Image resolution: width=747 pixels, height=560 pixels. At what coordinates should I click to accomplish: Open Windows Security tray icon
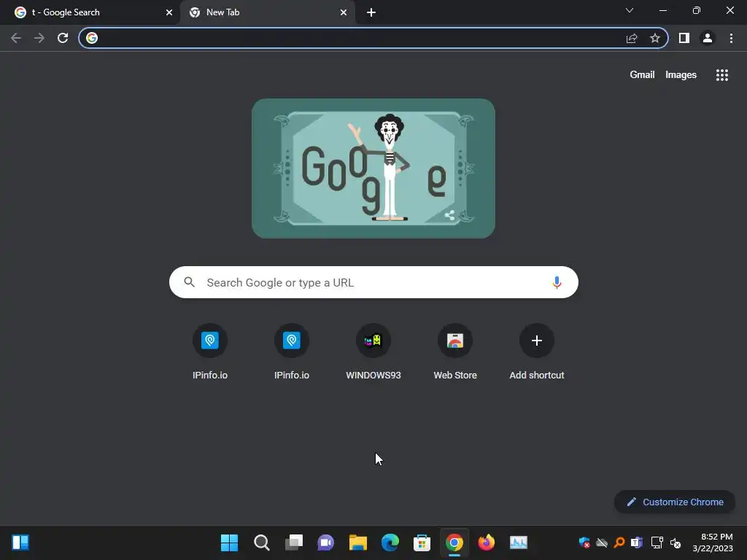point(584,542)
